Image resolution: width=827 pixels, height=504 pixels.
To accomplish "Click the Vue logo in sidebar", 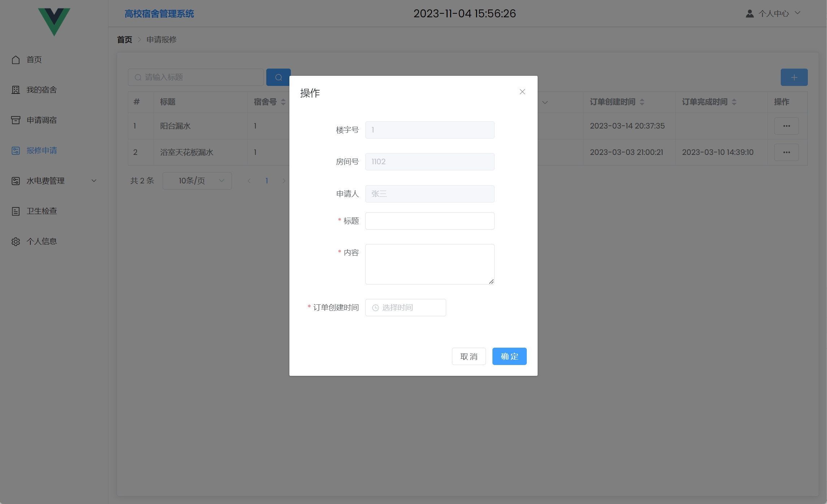I will (x=54, y=21).
